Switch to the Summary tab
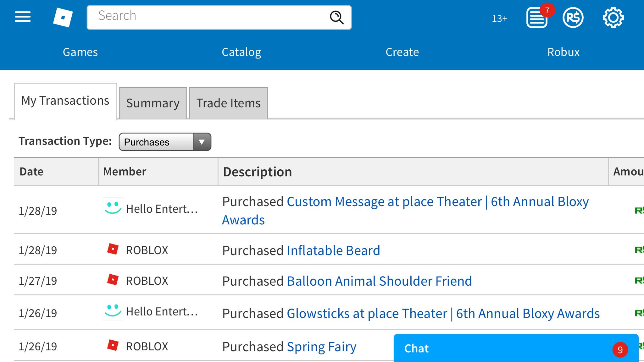This screenshot has height=362, width=644. click(153, 103)
